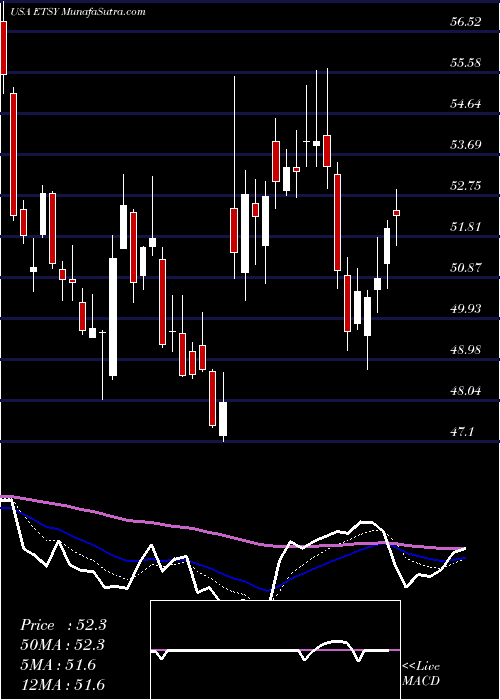This screenshot has height=700, width=500.
Task: Select the 49.93 price axis label
Action: click(466, 308)
